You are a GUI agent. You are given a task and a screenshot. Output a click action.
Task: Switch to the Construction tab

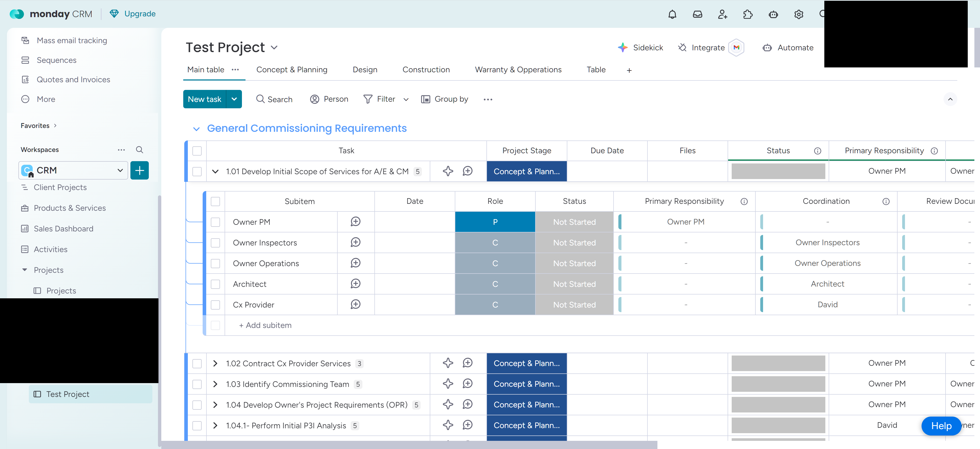pos(426,70)
